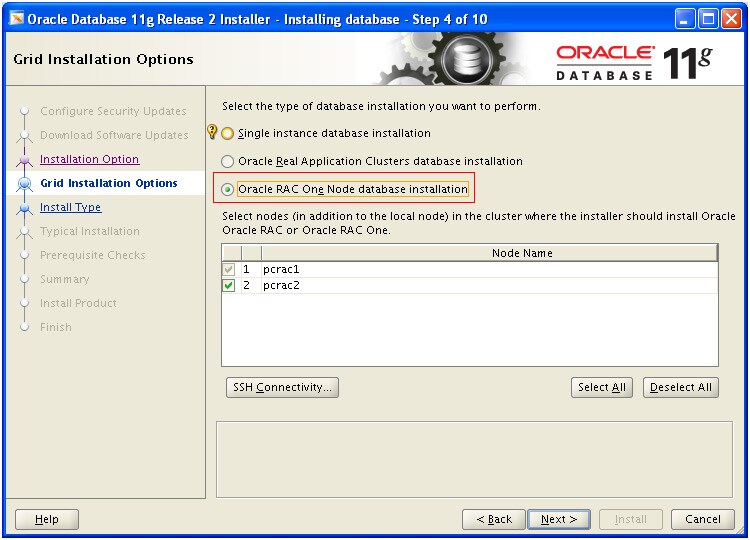
Task: Click the Grid Installation Options step bullet icon
Action: [x=24, y=184]
